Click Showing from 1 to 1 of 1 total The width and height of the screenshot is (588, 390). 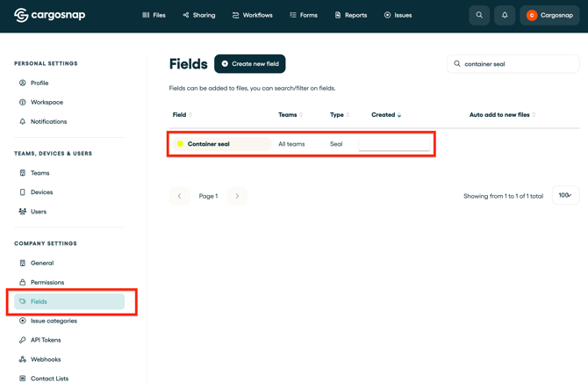click(503, 196)
